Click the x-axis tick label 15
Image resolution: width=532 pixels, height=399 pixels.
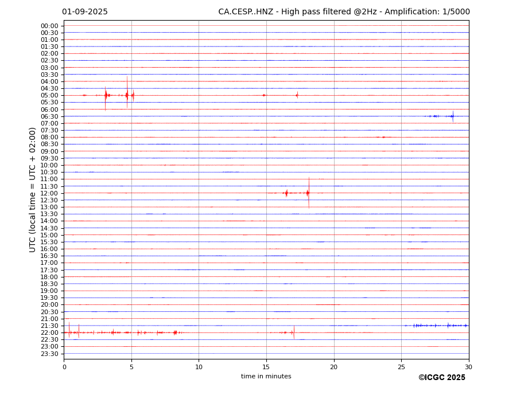266,367
